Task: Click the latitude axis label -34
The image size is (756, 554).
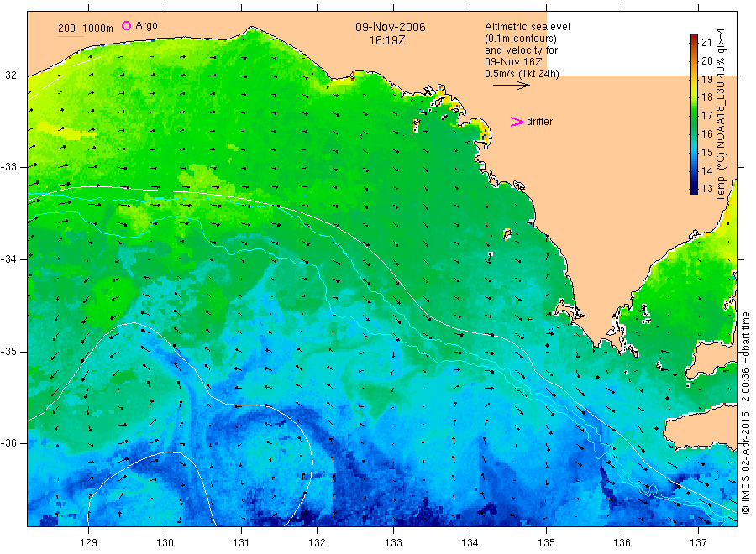Action: [8, 259]
